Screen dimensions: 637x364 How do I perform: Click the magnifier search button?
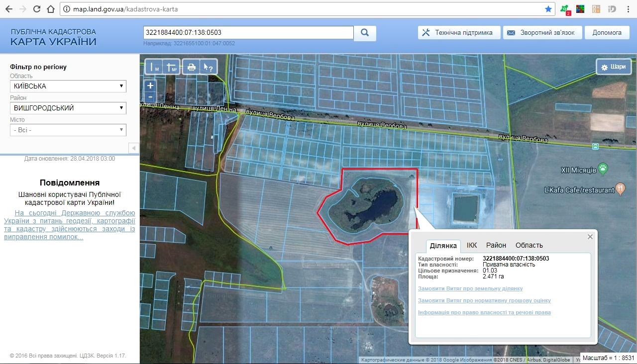click(365, 33)
